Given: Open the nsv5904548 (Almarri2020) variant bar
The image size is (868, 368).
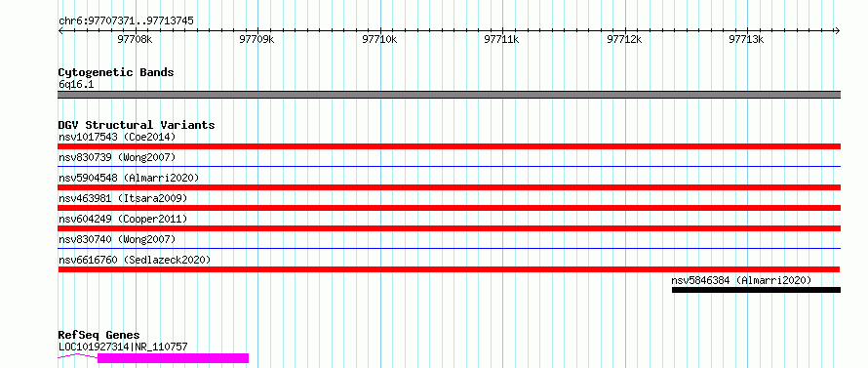Looking at the screenshot, I should (449, 187).
